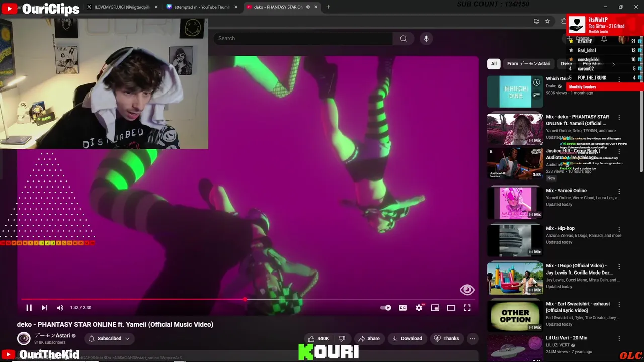Image resolution: width=644 pixels, height=362 pixels.
Task: Click the current time 1:43 / 3:30
Action: (80, 308)
